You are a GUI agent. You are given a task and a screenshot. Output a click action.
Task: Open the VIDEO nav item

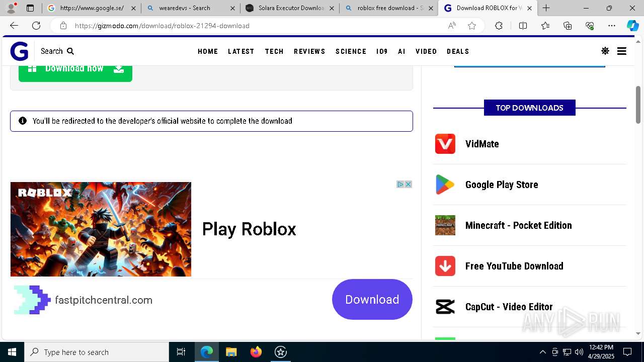tap(426, 51)
